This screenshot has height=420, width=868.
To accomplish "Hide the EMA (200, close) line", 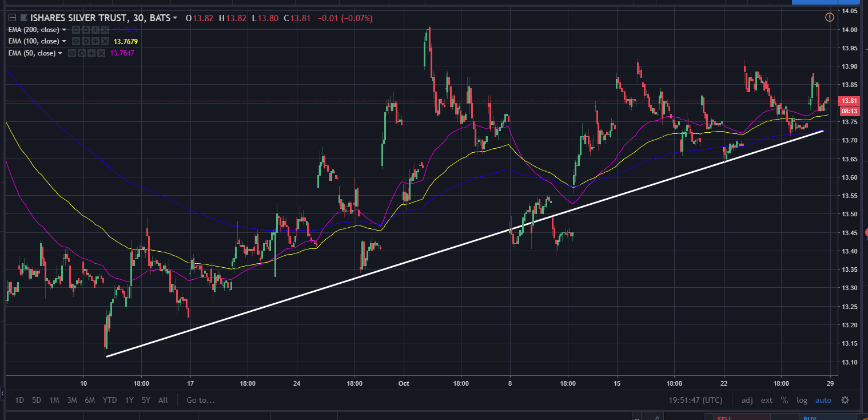I will tap(77, 30).
